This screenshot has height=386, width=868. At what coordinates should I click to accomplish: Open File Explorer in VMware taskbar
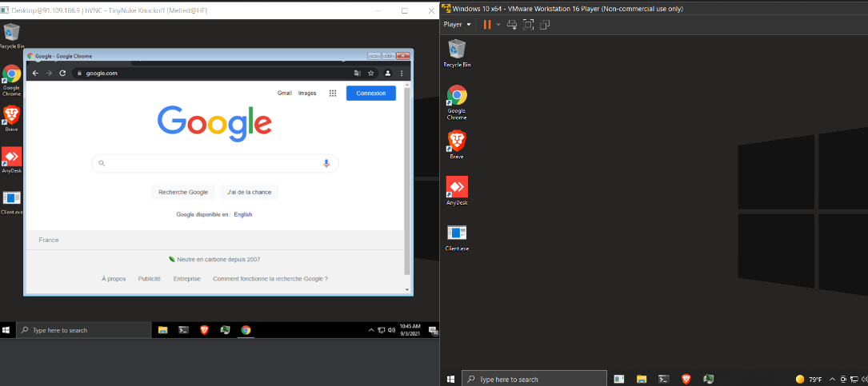tap(642, 380)
